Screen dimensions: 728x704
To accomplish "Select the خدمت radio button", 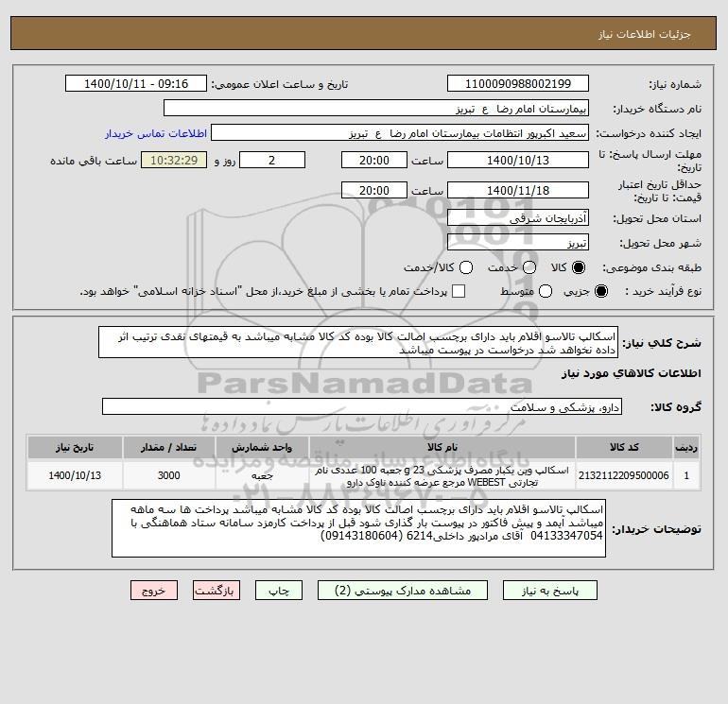I will (x=529, y=267).
